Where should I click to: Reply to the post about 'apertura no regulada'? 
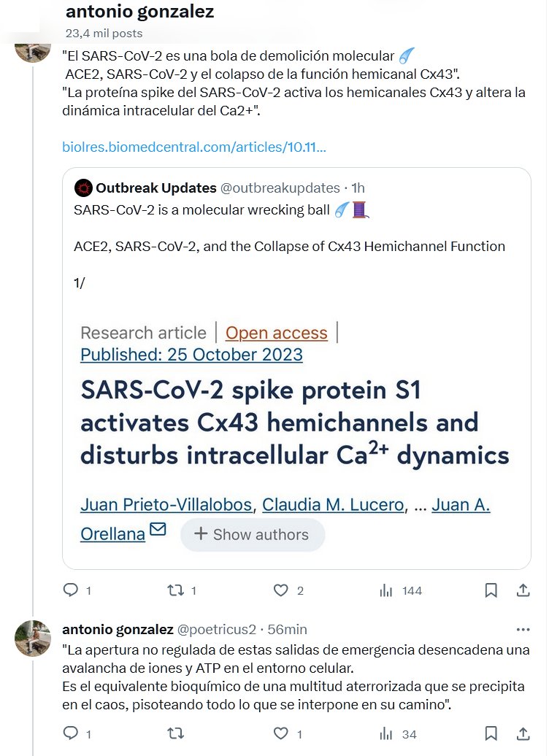(x=71, y=733)
